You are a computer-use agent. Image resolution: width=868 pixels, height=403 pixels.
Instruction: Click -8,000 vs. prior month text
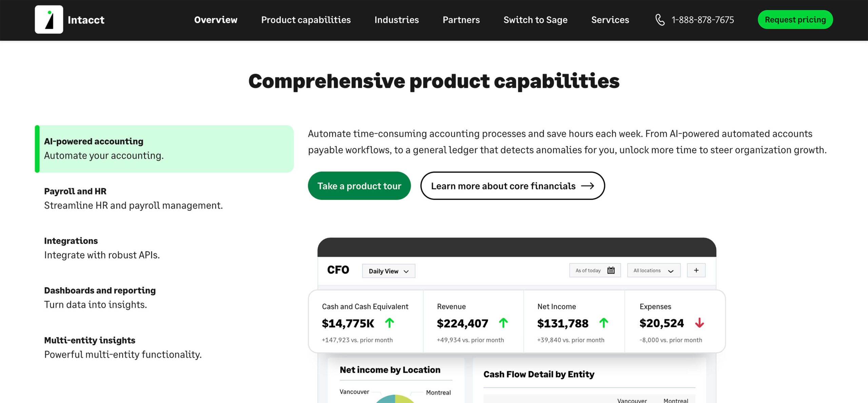point(671,340)
